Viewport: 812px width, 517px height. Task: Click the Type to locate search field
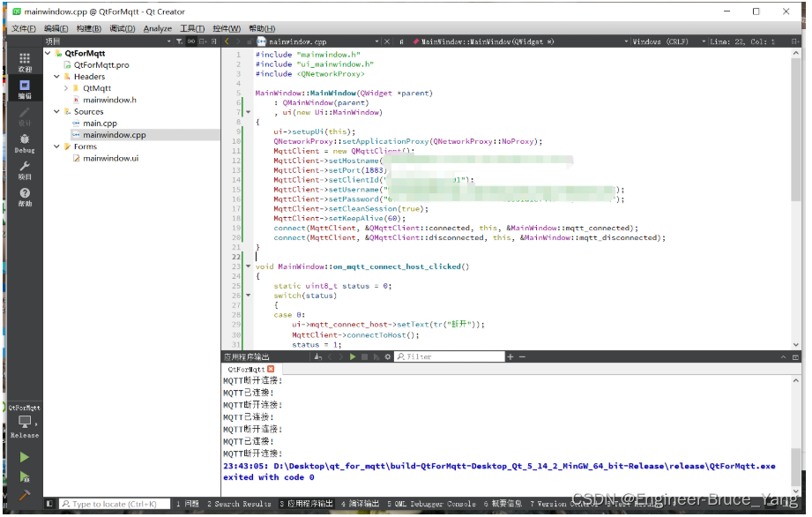(x=115, y=504)
